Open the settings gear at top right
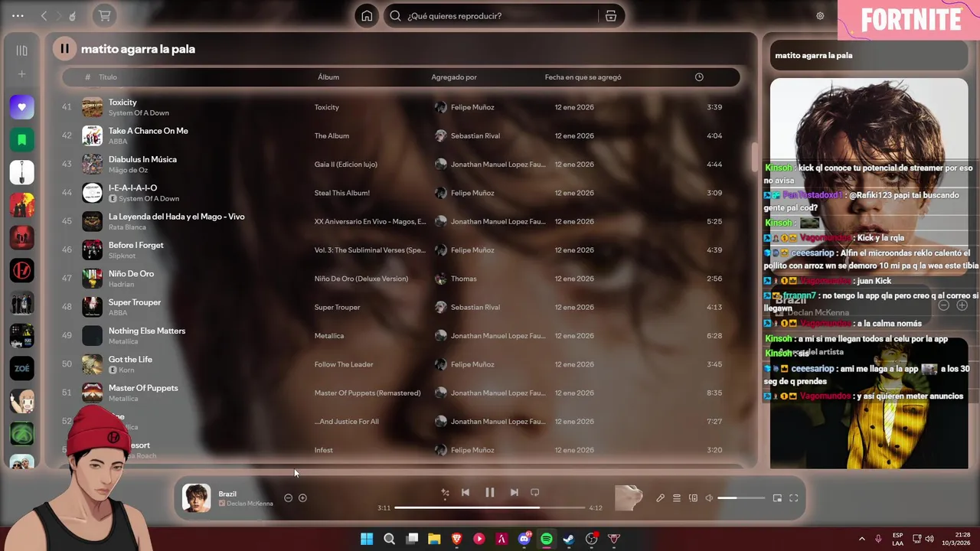This screenshot has width=980, height=551. [x=820, y=16]
